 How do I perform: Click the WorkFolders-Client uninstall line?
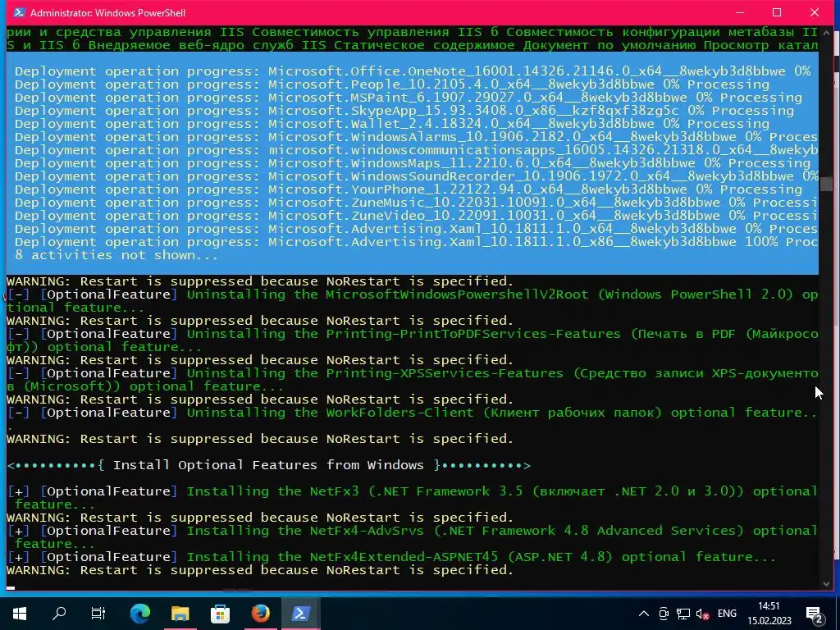click(413, 419)
